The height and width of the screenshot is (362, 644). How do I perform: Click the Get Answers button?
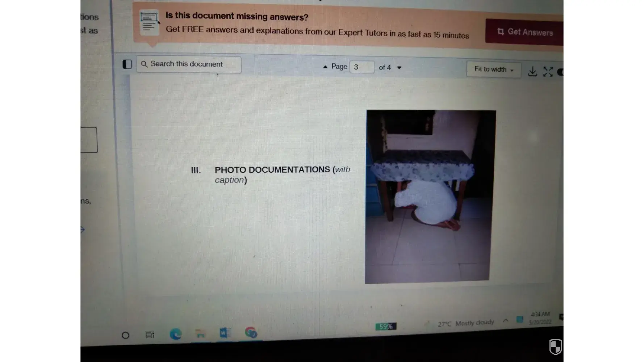coord(524,32)
